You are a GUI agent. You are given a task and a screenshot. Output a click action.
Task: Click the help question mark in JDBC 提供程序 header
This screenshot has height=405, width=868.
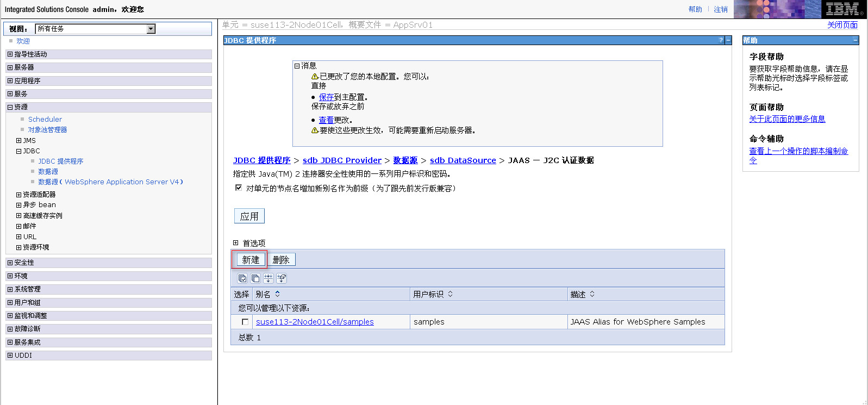pyautogui.click(x=721, y=40)
